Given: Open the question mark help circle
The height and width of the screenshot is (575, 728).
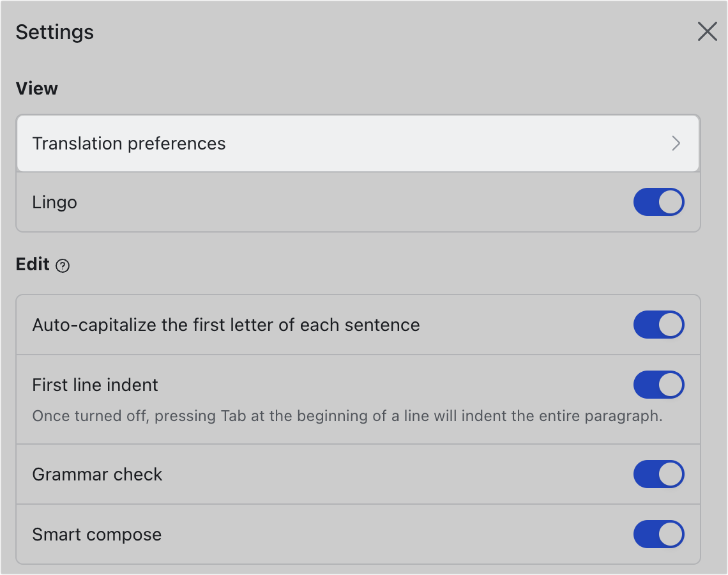Looking at the screenshot, I should [63, 264].
